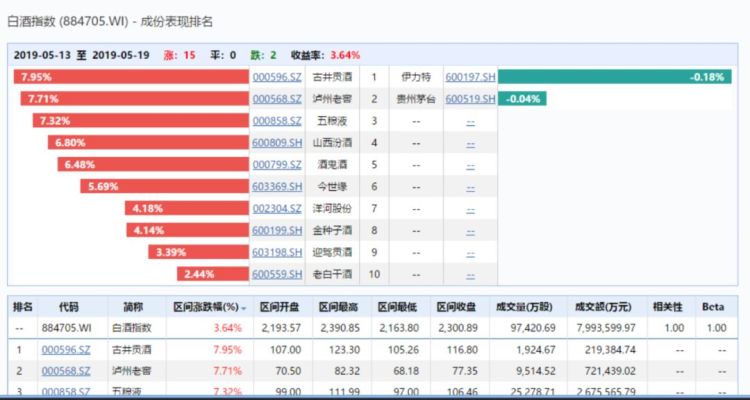Click the red 4.18% gain bar
This screenshot has height=400, width=750.
coord(187,209)
